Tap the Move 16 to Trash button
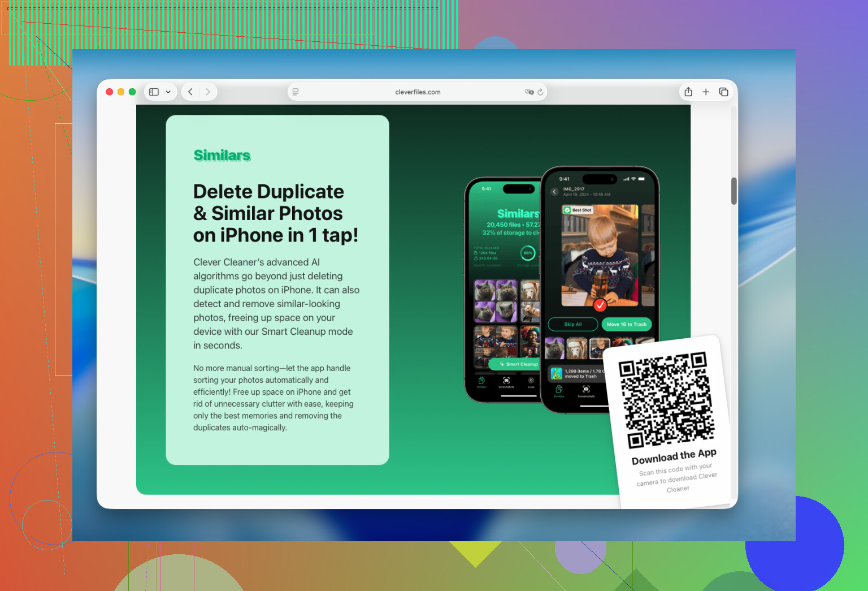Viewport: 868px width, 591px height. [x=627, y=324]
